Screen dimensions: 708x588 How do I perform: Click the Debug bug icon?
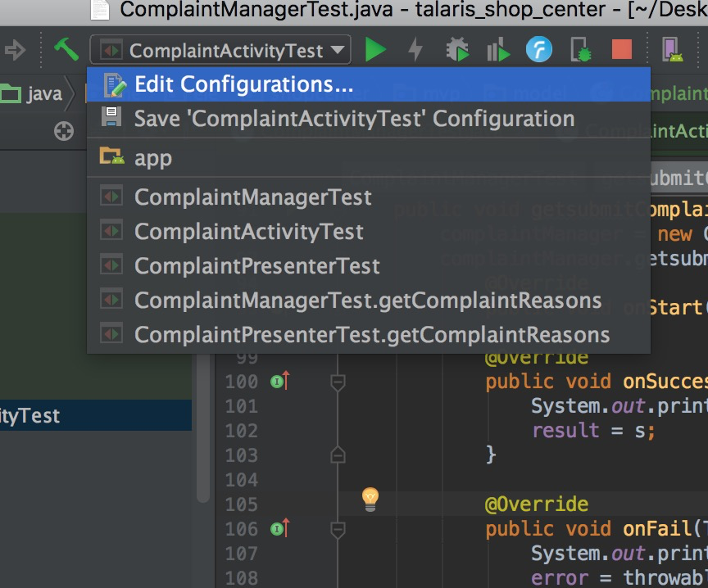point(456,50)
